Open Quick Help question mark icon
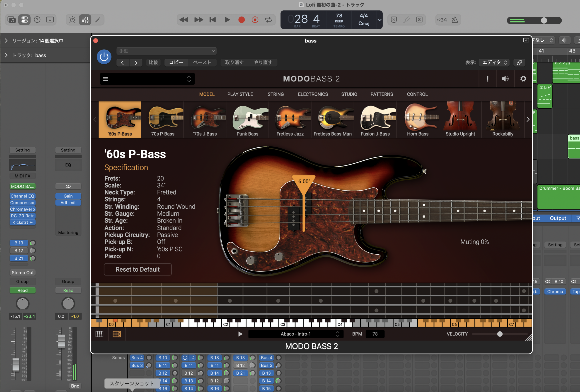 37,20
